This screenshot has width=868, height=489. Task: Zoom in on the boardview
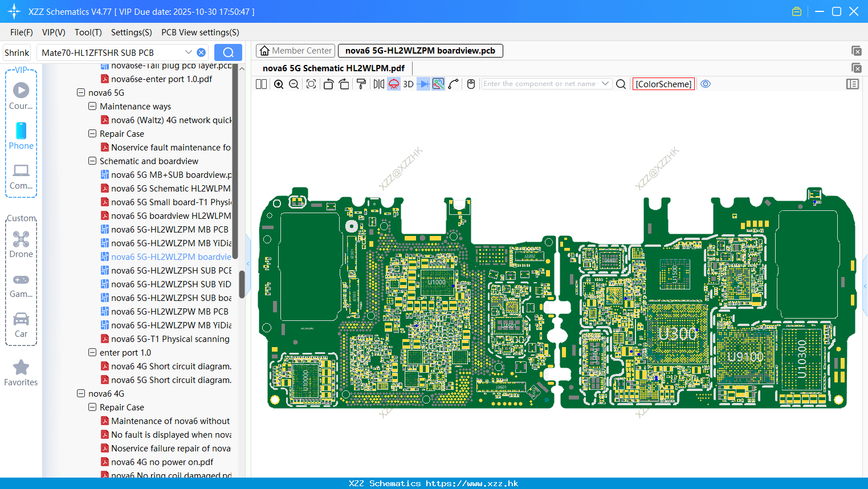279,84
